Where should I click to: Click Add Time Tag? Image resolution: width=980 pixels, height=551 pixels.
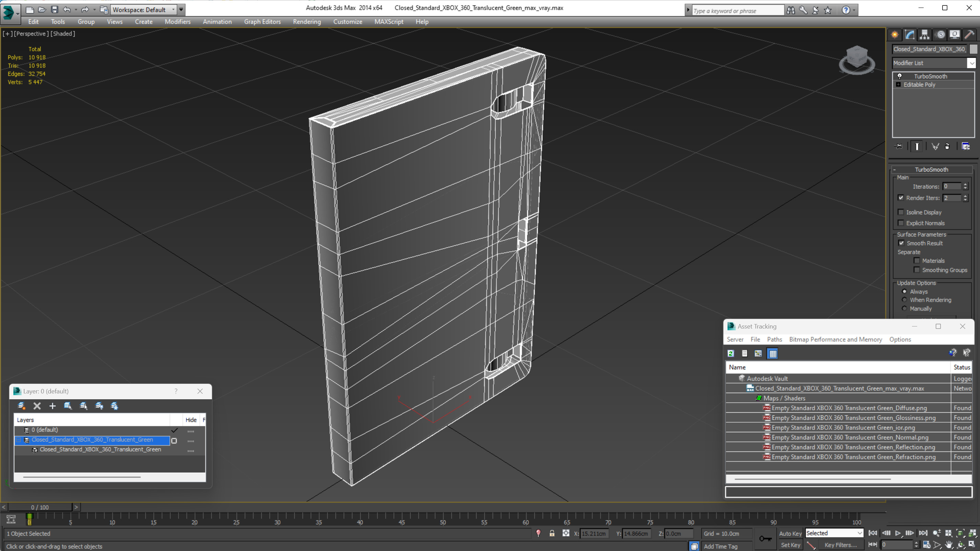pos(721,546)
